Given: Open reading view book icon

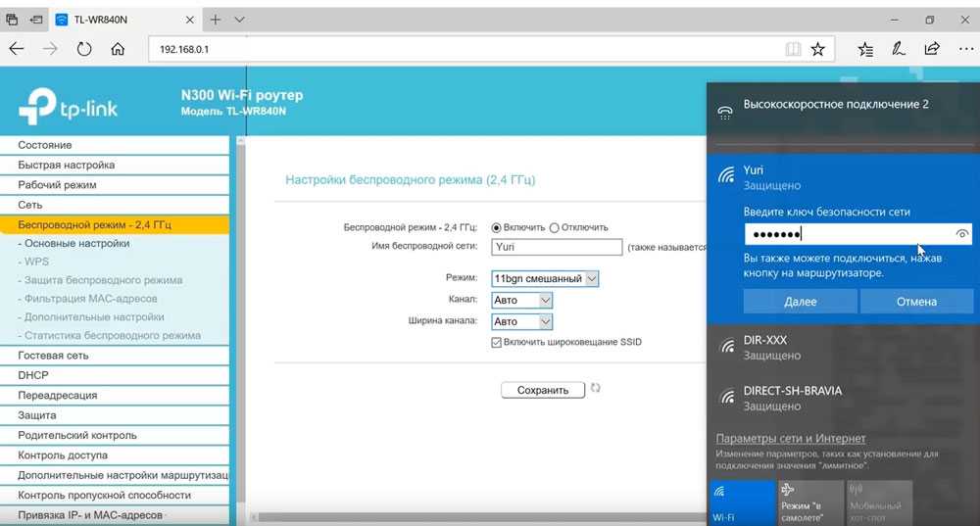Looking at the screenshot, I should tap(793, 49).
